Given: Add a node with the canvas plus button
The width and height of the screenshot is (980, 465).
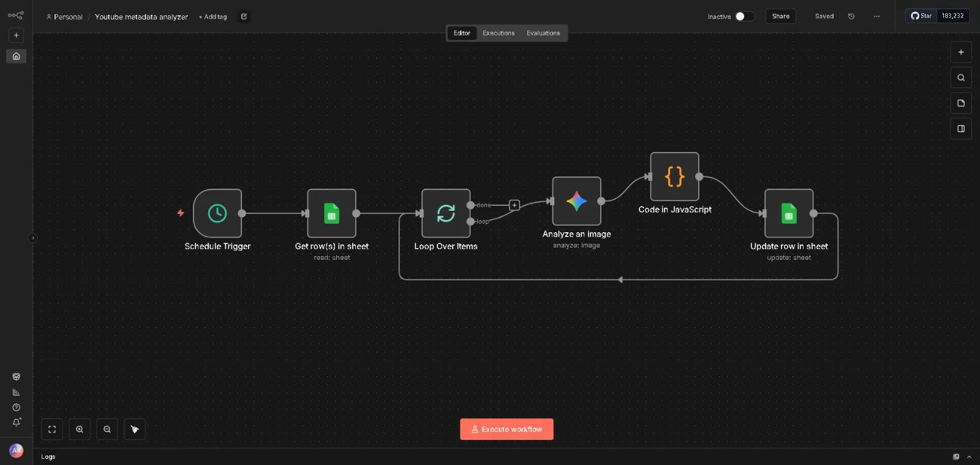Looking at the screenshot, I should click(x=961, y=53).
